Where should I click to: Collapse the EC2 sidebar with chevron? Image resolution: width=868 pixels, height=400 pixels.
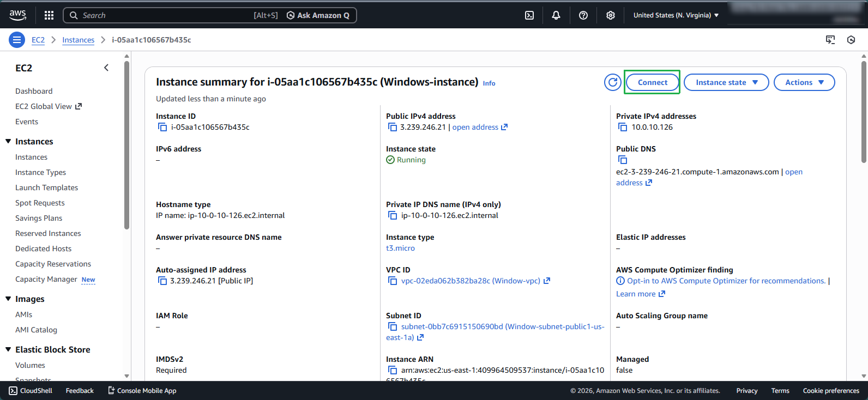click(106, 68)
